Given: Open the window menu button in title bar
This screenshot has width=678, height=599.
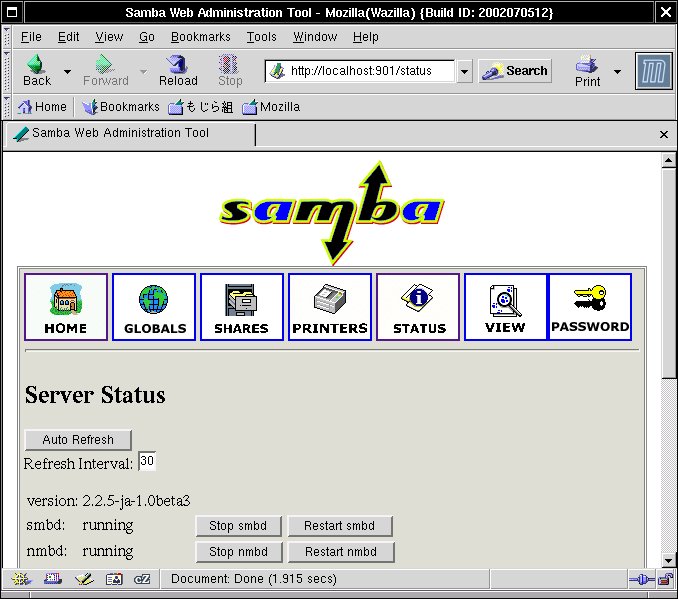Looking at the screenshot, I should pyautogui.click(x=12, y=12).
